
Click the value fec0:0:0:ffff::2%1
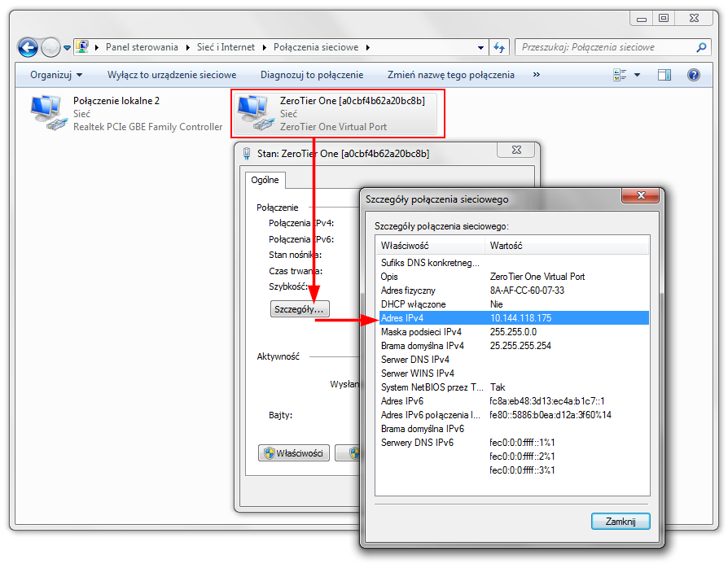(522, 457)
